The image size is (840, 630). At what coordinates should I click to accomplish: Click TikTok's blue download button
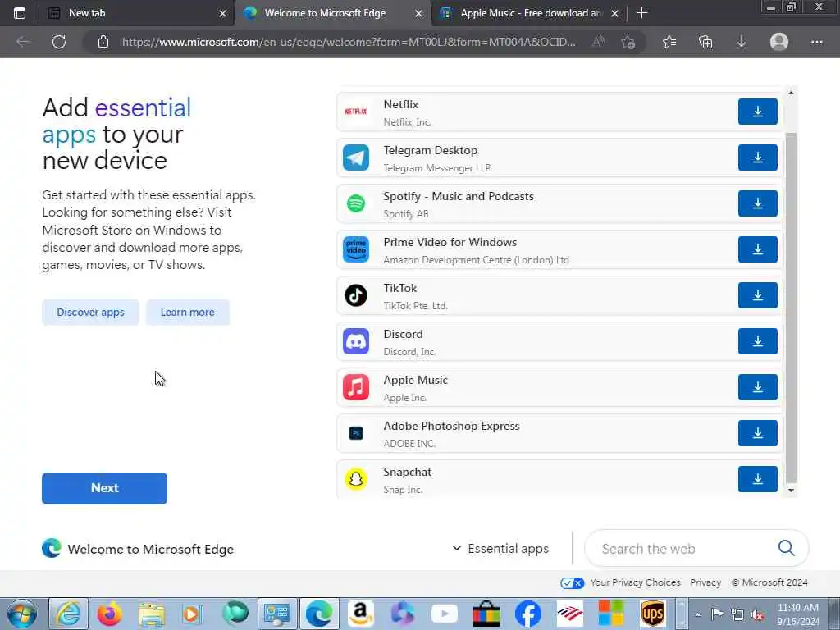[x=757, y=295]
